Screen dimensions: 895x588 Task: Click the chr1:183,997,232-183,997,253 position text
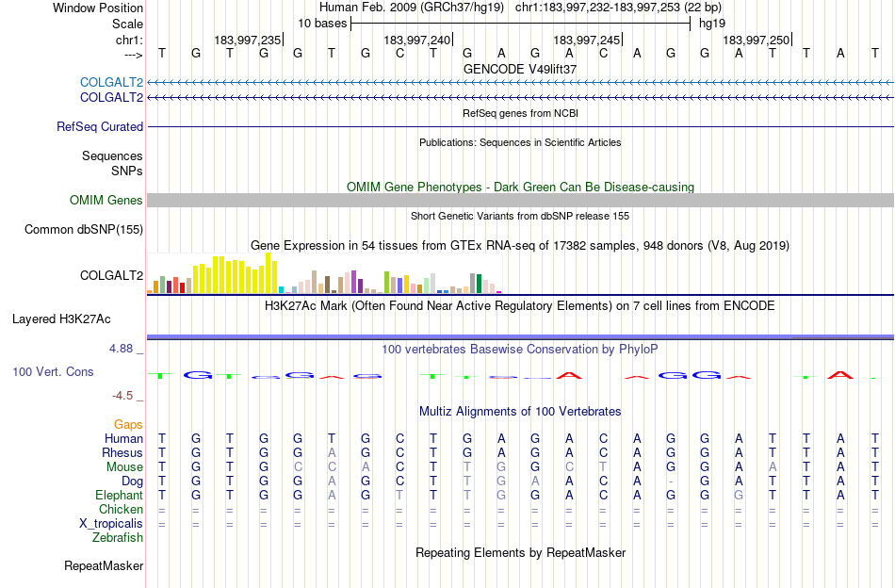coord(619,8)
